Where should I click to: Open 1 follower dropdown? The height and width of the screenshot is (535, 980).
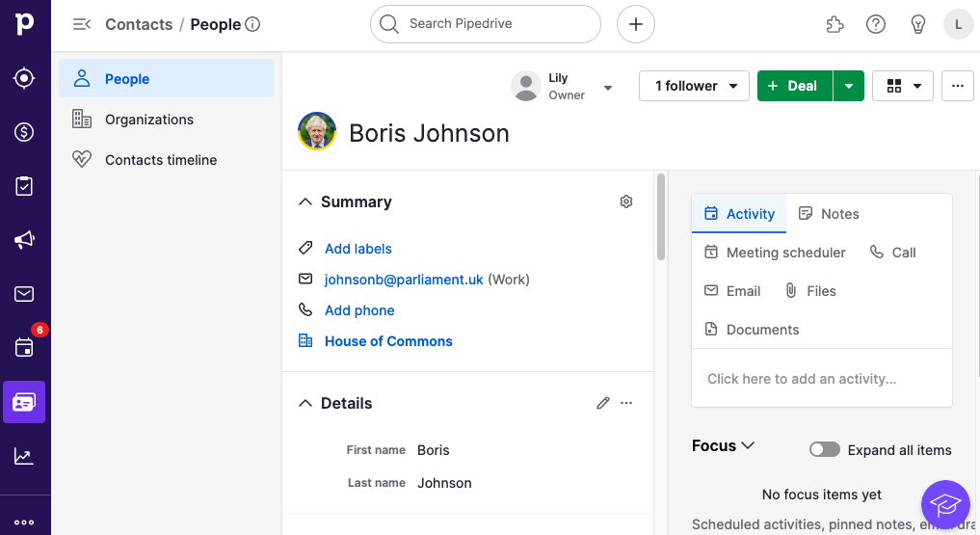[695, 86]
